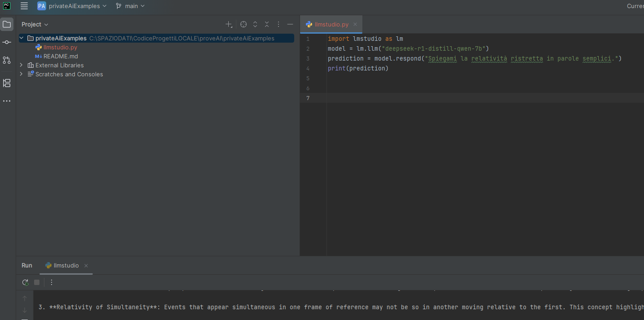The image size is (644, 320).
Task: Open the Pull Requests tool window
Action: (7, 60)
